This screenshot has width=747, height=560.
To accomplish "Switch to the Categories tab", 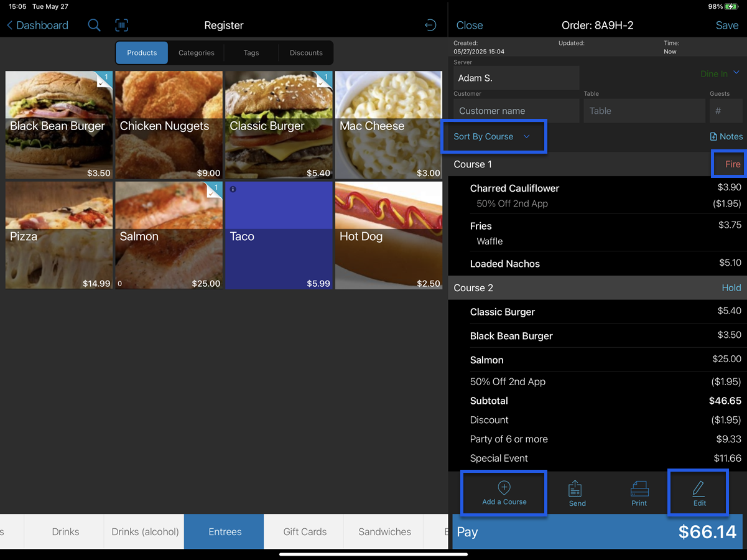I will click(x=197, y=53).
